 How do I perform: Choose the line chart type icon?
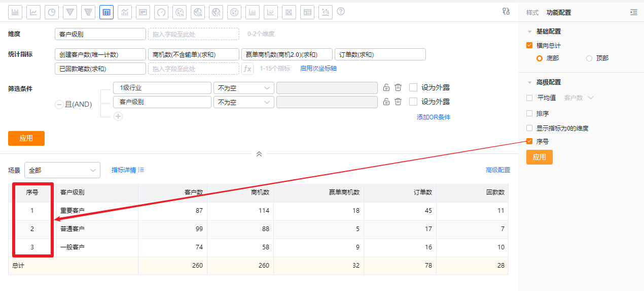pos(33,12)
